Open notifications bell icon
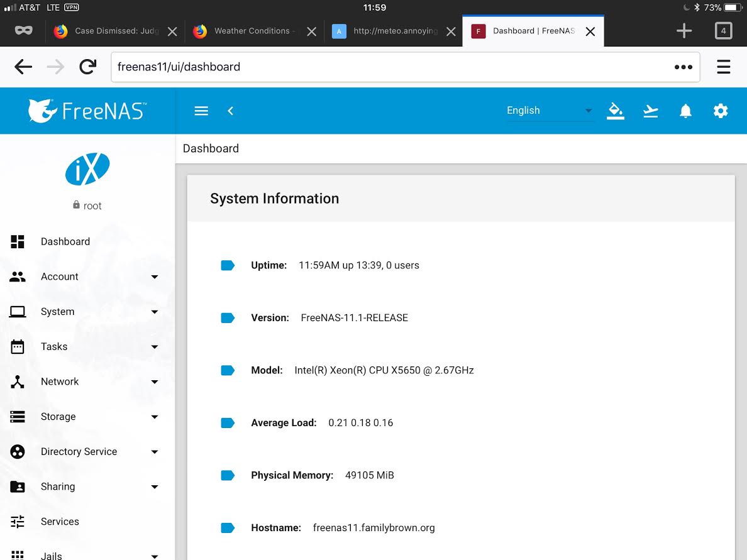The height and width of the screenshot is (560, 747). click(685, 111)
